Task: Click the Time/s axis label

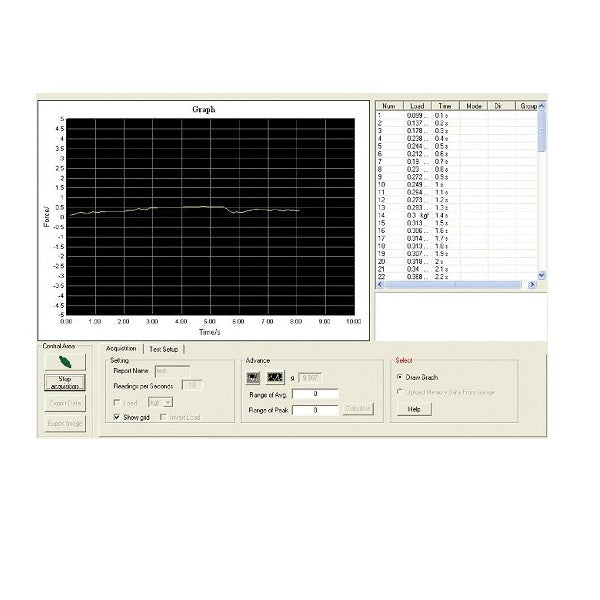Action: coord(209,332)
